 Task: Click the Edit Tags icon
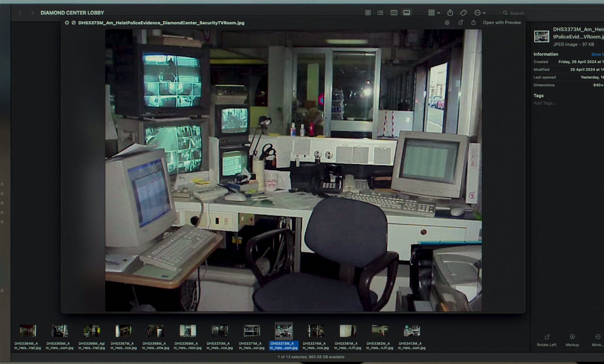(x=463, y=13)
